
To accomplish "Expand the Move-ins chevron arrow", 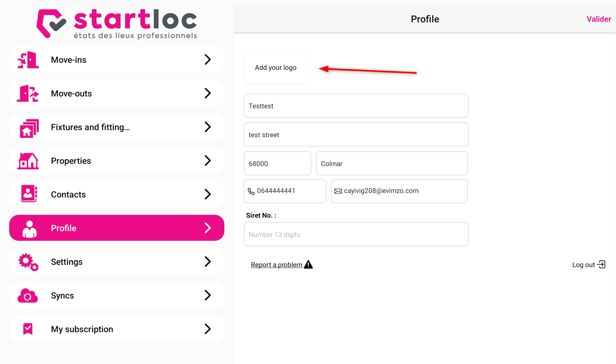I will click(x=208, y=60).
